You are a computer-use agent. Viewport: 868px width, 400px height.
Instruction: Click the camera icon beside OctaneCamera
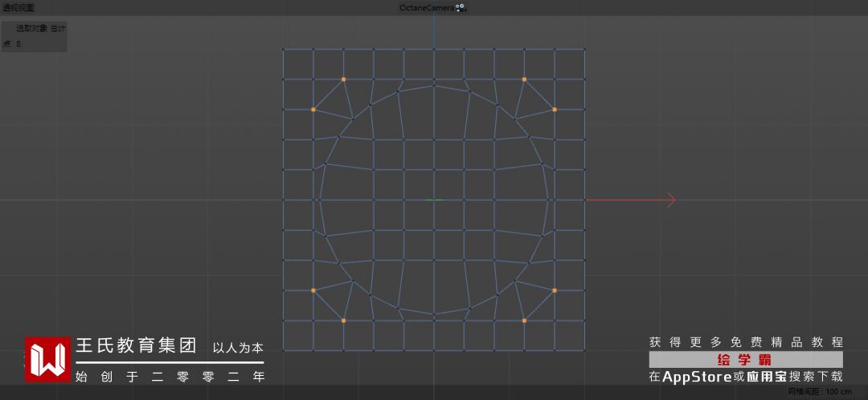[461, 8]
